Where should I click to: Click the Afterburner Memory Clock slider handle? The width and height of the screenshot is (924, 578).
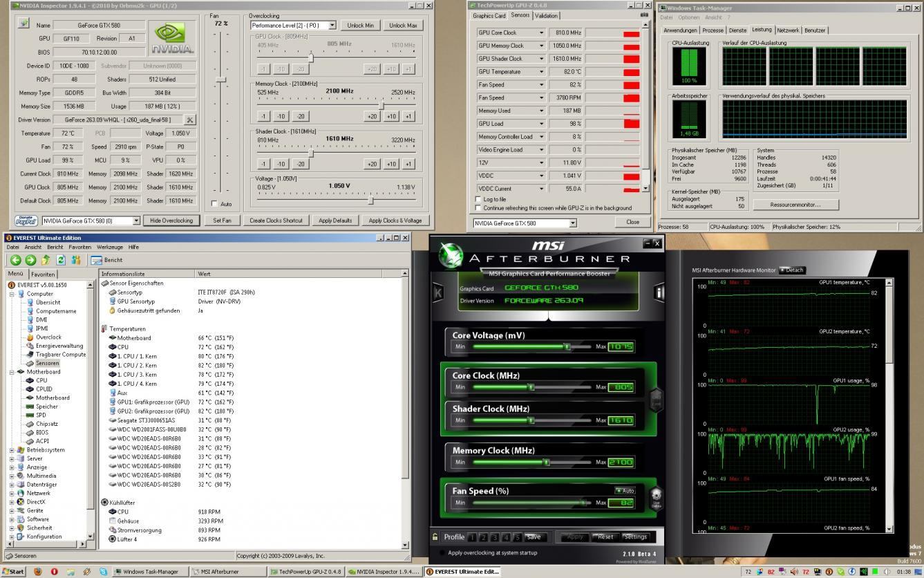[546, 462]
